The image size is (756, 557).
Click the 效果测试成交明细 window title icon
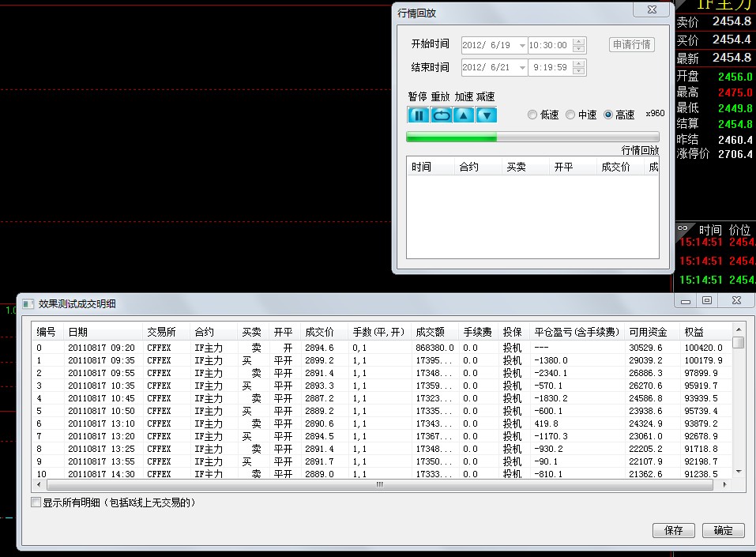pos(28,303)
